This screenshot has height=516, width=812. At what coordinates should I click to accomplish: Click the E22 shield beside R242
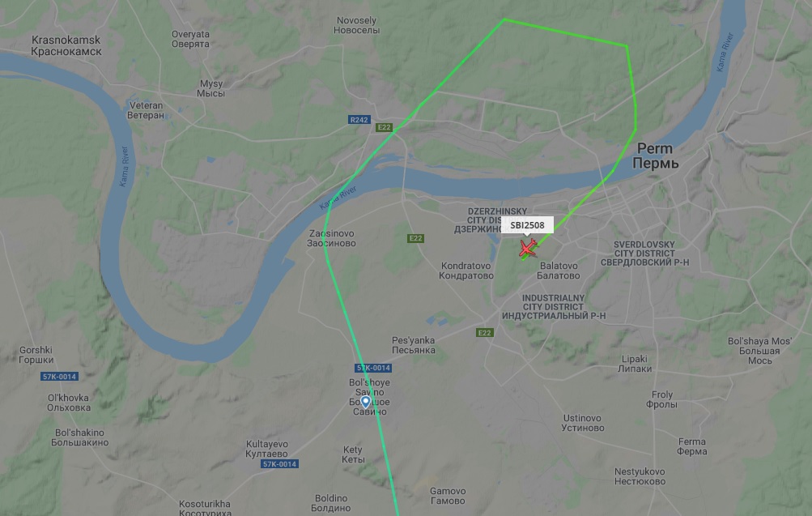(x=384, y=127)
